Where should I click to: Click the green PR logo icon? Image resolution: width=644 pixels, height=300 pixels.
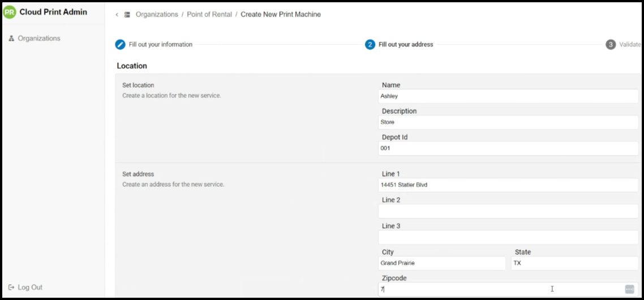(x=10, y=12)
